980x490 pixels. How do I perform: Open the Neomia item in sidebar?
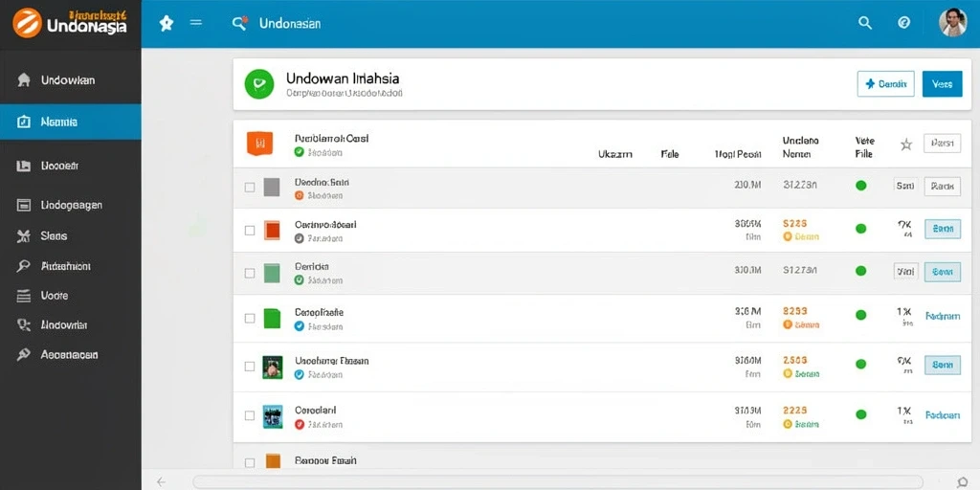point(70,122)
